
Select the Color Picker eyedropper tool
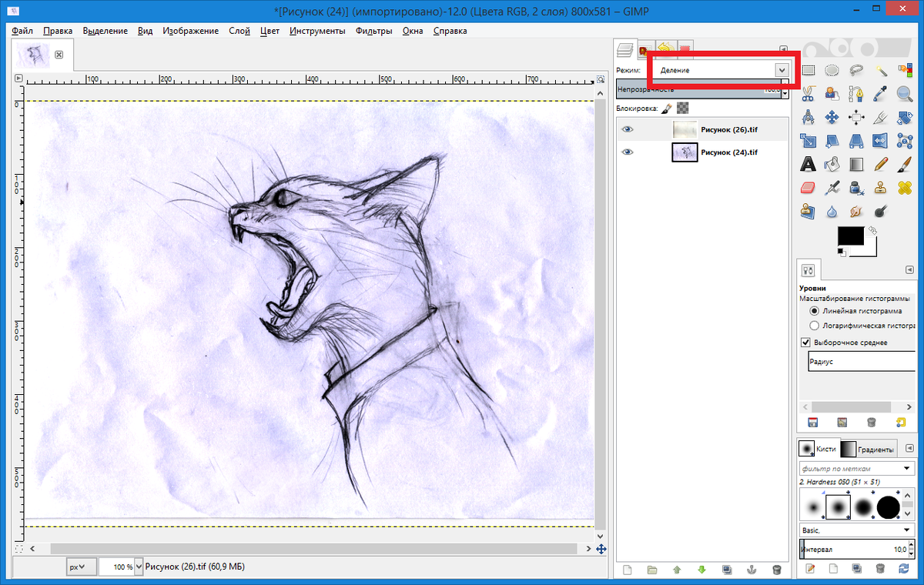tap(881, 94)
